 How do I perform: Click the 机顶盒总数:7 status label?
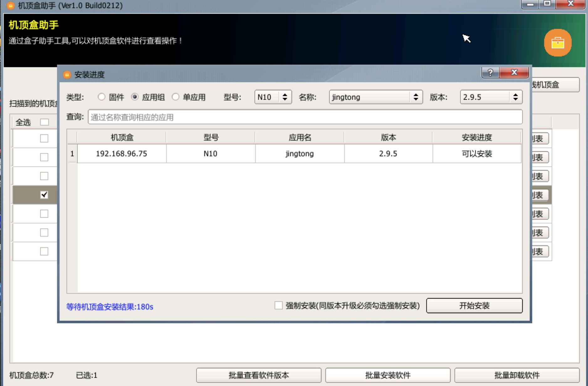(31, 375)
